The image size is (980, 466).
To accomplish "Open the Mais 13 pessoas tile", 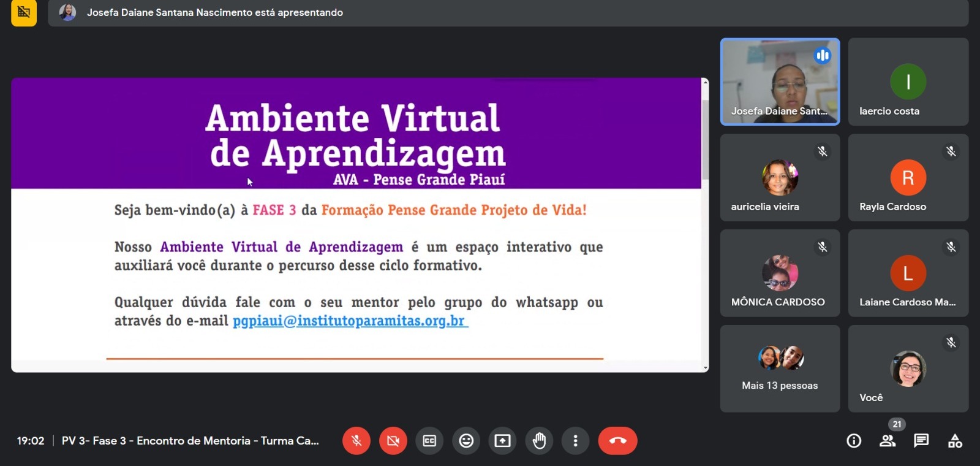I will point(780,369).
